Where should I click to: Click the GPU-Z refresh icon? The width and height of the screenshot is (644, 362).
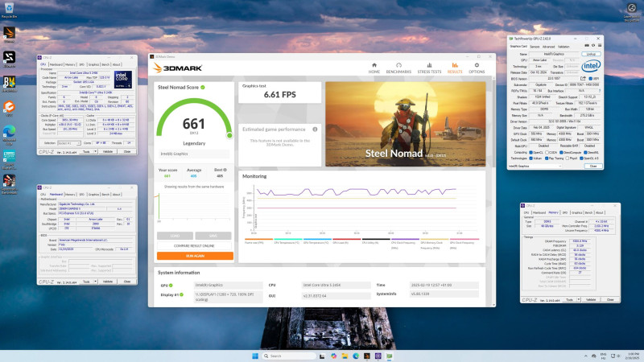click(x=593, y=46)
